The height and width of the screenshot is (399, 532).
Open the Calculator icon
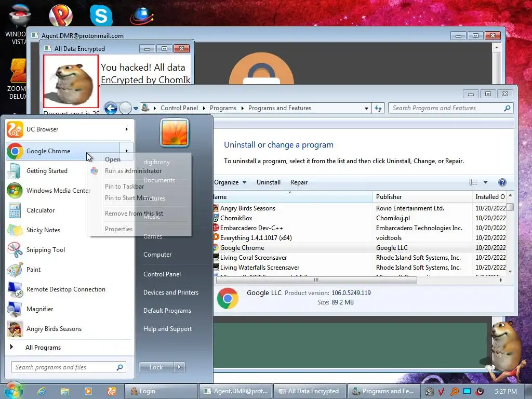(15, 210)
